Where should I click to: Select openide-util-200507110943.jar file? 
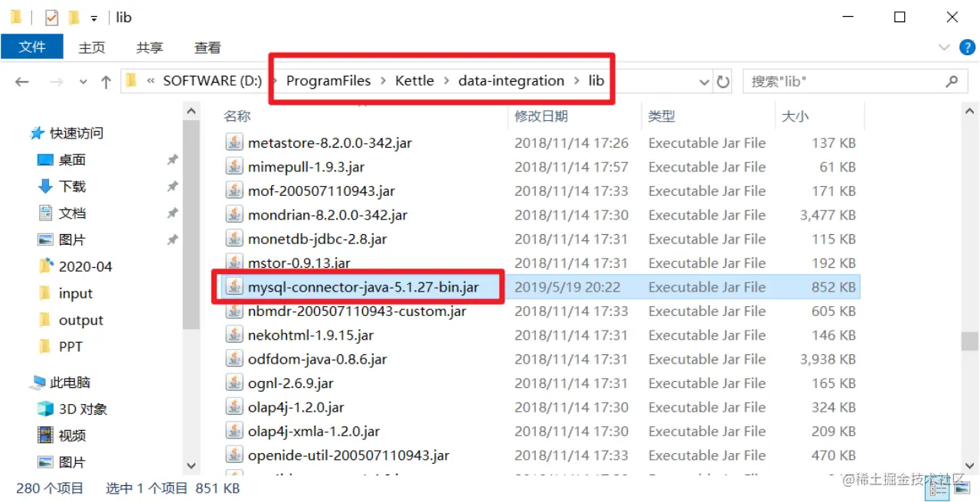pyautogui.click(x=348, y=456)
